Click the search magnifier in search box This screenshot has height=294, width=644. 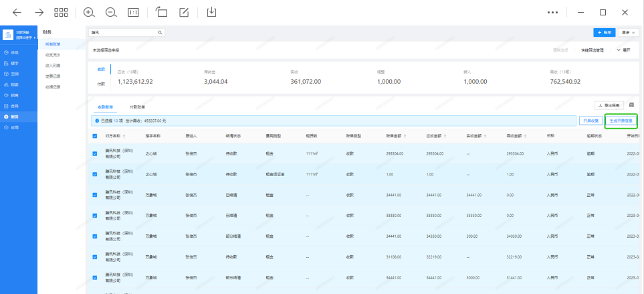[x=160, y=32]
